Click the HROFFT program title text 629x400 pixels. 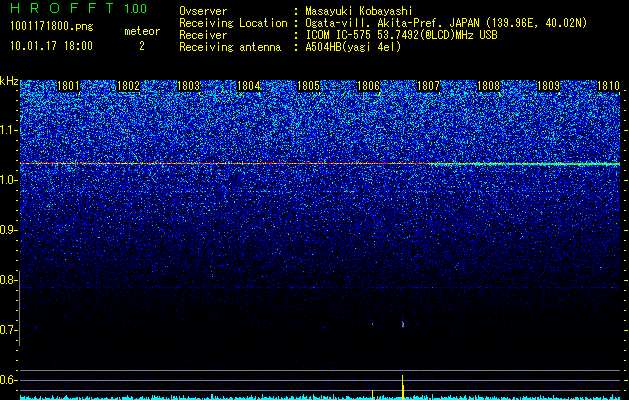62,8
